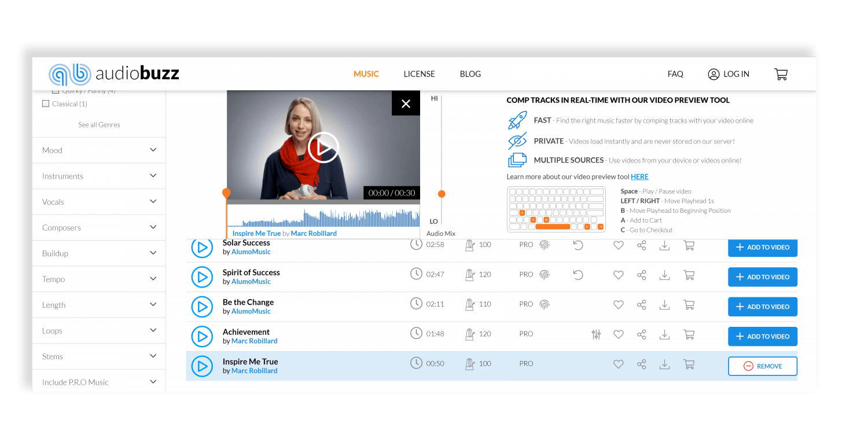Add Be the Change to video
The height and width of the screenshot is (446, 868).
tap(763, 307)
